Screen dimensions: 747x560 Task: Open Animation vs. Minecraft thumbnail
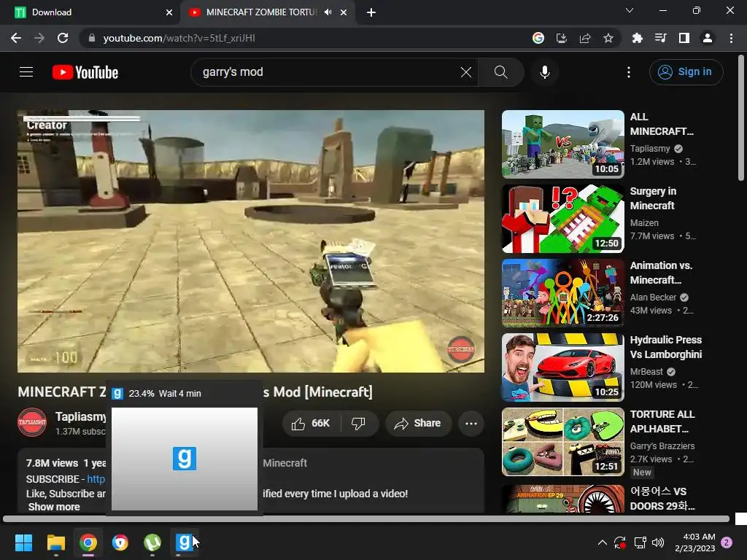pos(562,293)
